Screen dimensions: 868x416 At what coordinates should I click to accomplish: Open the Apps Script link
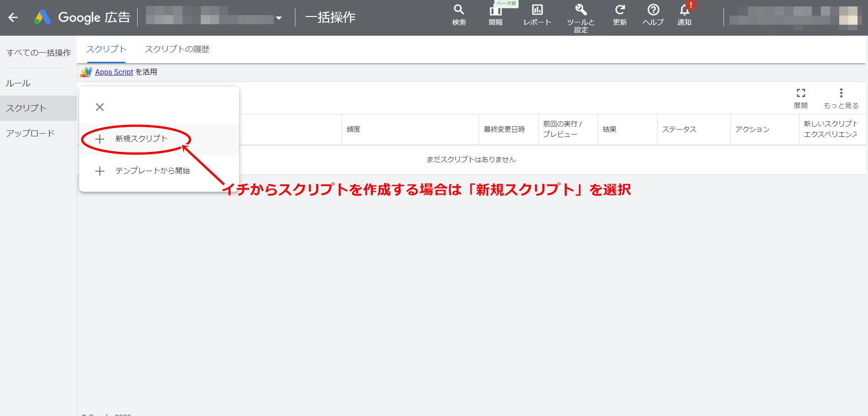pyautogui.click(x=113, y=72)
